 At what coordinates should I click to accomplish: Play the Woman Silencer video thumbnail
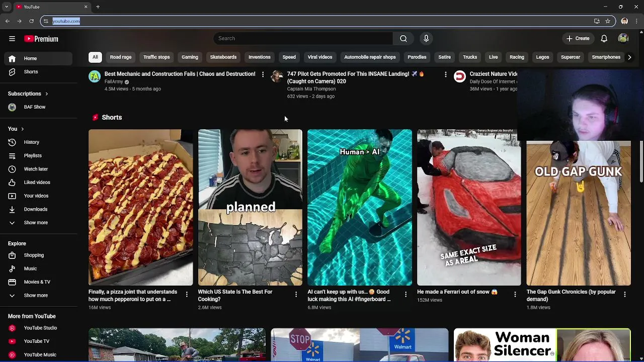coord(542,345)
